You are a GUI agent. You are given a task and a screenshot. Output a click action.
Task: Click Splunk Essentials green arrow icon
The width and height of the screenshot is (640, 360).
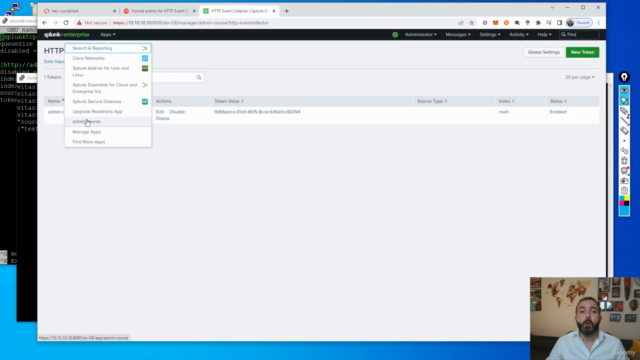coord(145,85)
